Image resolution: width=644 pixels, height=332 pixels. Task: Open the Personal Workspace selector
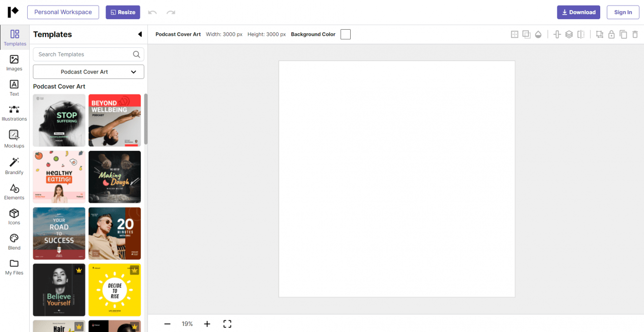[x=63, y=12]
